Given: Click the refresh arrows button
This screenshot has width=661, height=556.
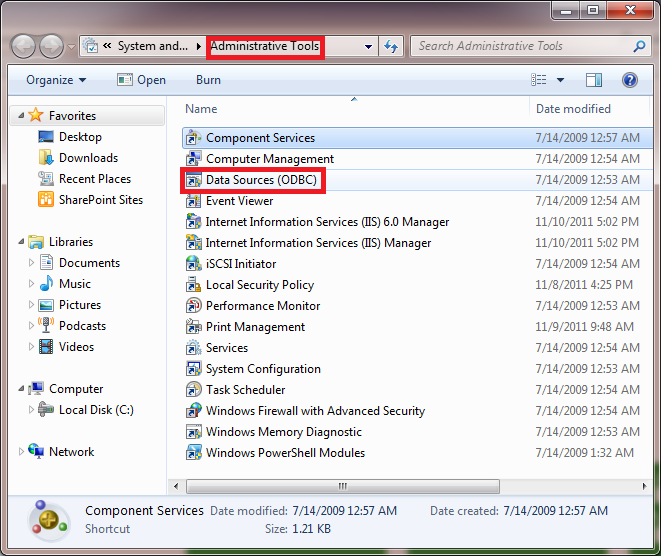Looking at the screenshot, I should pos(391,46).
